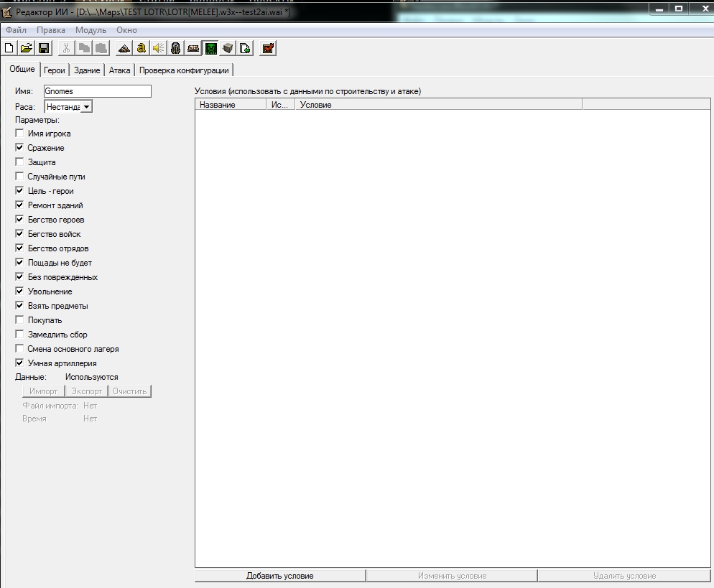Disable Взять предметы option

click(x=19, y=305)
